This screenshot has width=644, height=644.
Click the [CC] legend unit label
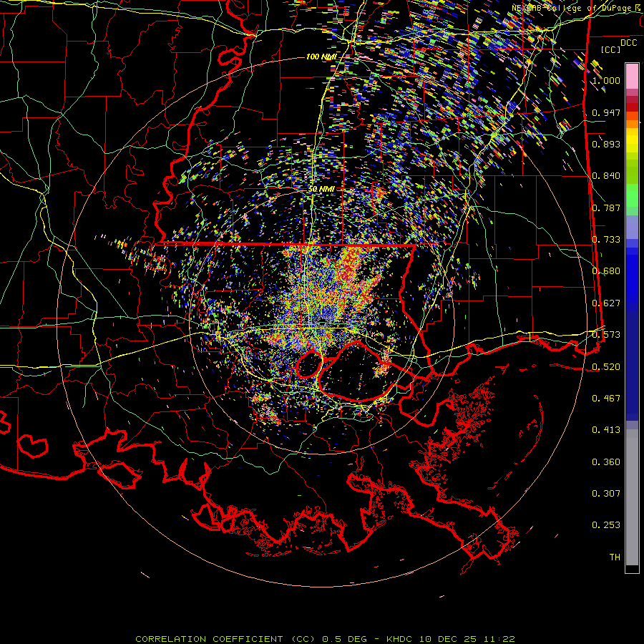[x=611, y=49]
